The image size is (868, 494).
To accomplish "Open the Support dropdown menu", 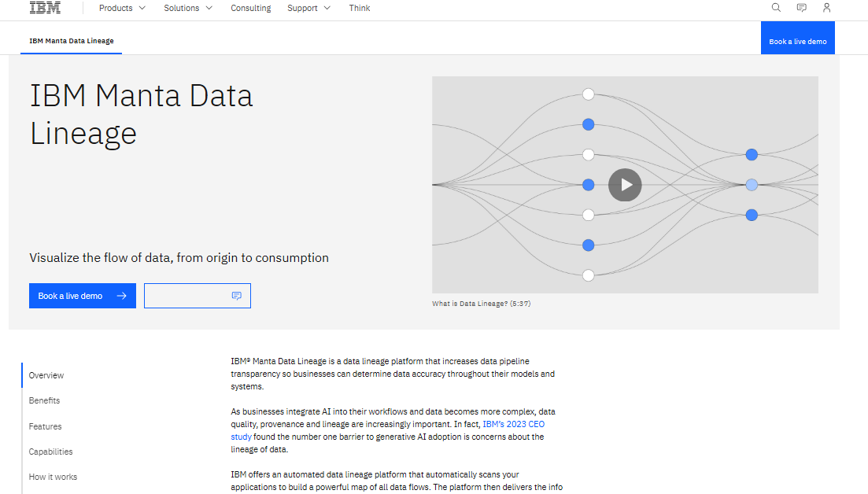I will pyautogui.click(x=308, y=8).
